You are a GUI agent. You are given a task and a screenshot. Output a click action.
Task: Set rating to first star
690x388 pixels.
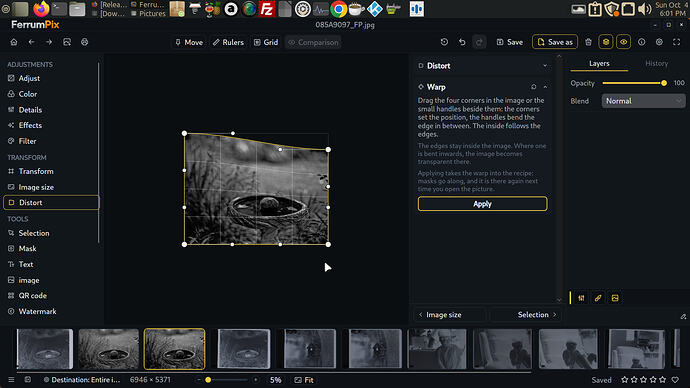(624, 380)
